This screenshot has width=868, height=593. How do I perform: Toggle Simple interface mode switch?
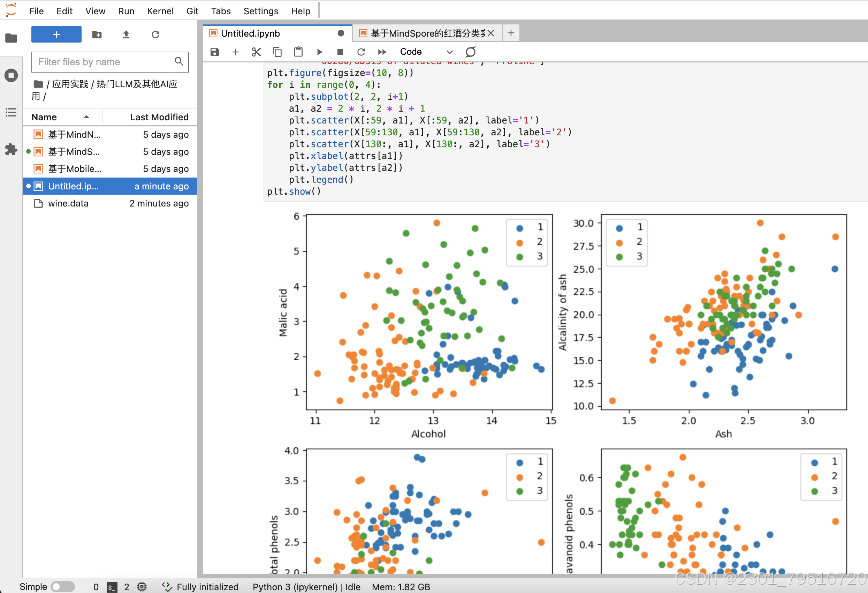pos(62,587)
